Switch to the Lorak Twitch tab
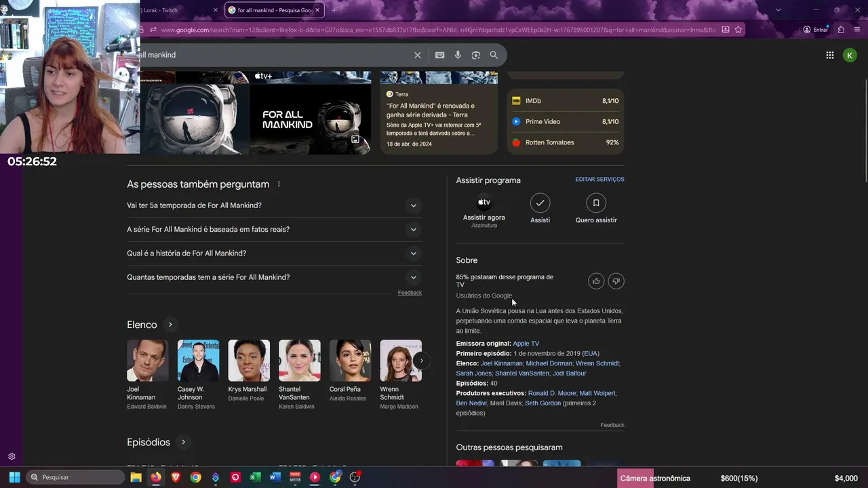The image size is (868, 488). click(x=178, y=10)
